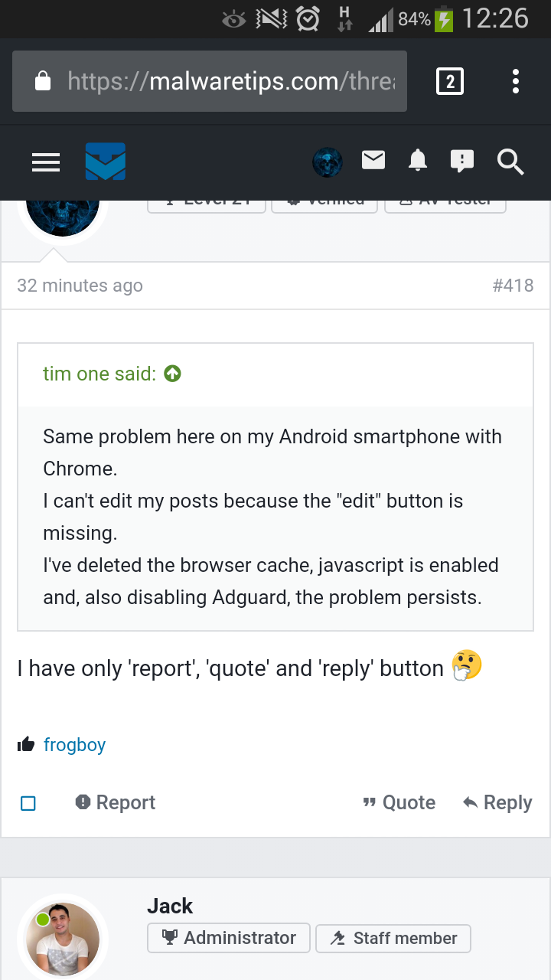Image resolution: width=551 pixels, height=980 pixels.
Task: Quote post #418
Action: tap(399, 802)
